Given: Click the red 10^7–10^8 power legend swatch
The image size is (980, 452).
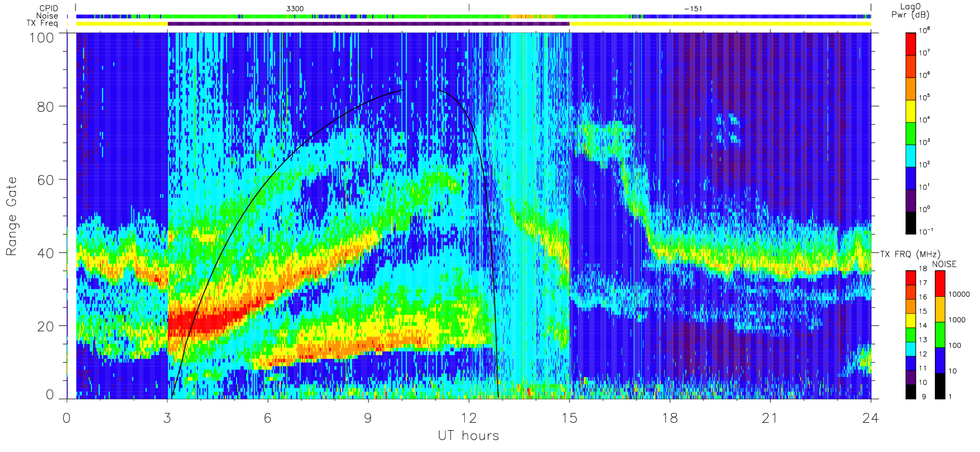Looking at the screenshot, I should (x=910, y=44).
